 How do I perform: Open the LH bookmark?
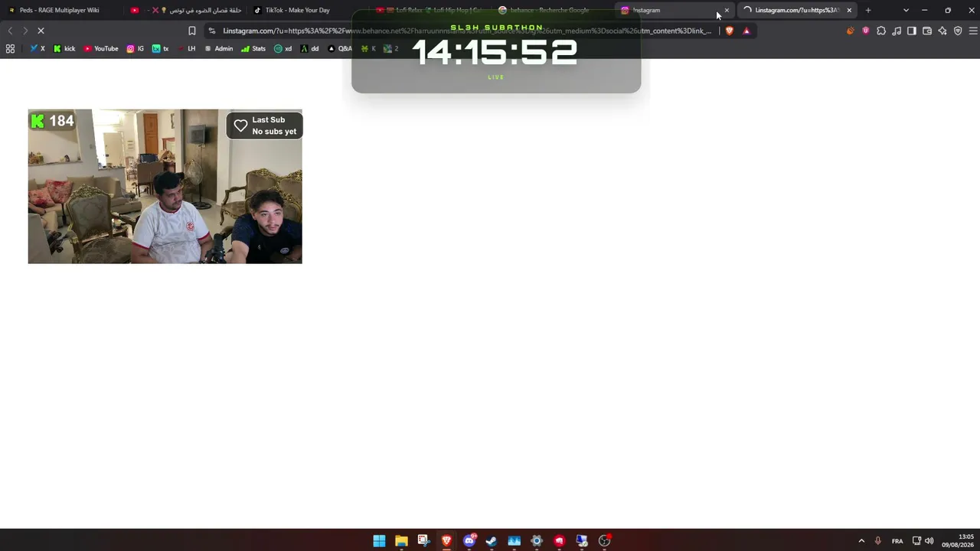[x=186, y=48]
